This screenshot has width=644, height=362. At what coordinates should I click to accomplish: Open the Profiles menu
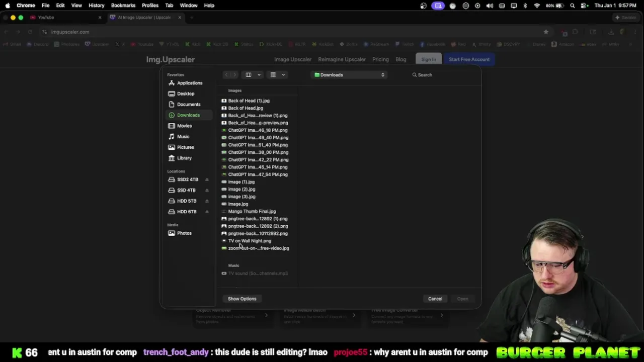tap(150, 6)
